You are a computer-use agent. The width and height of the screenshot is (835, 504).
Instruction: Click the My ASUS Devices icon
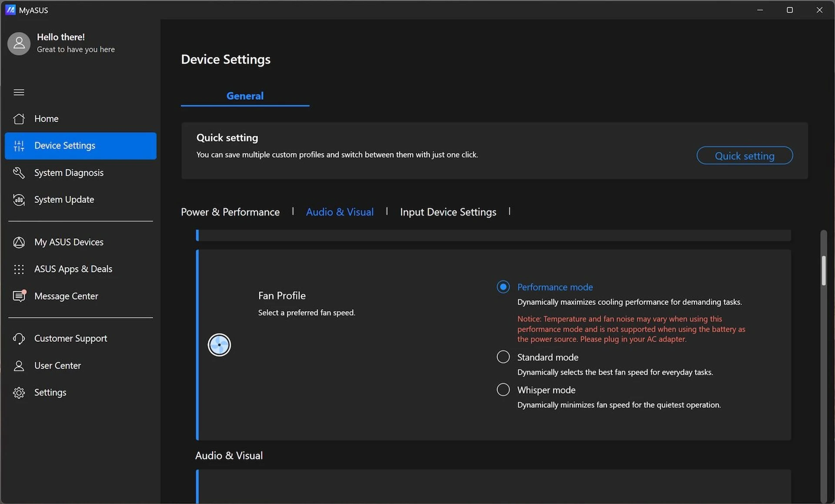pos(19,242)
